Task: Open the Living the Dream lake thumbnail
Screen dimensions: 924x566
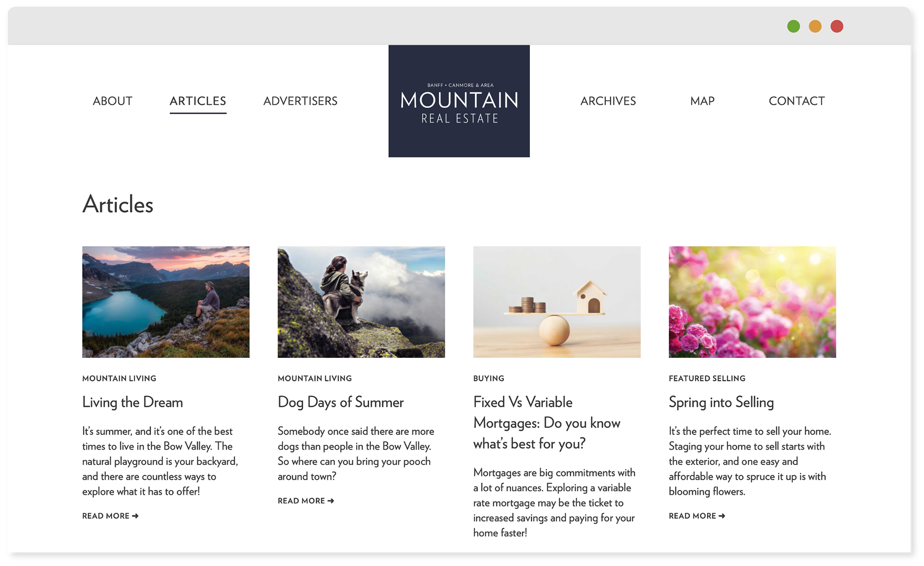Action: [x=166, y=302]
